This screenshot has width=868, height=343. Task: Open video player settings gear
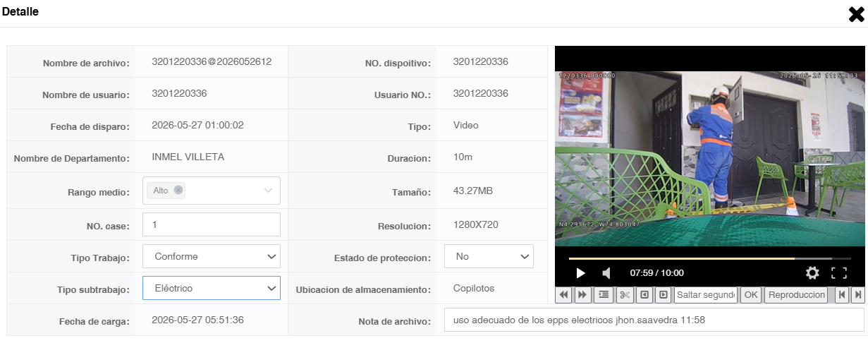click(x=812, y=272)
